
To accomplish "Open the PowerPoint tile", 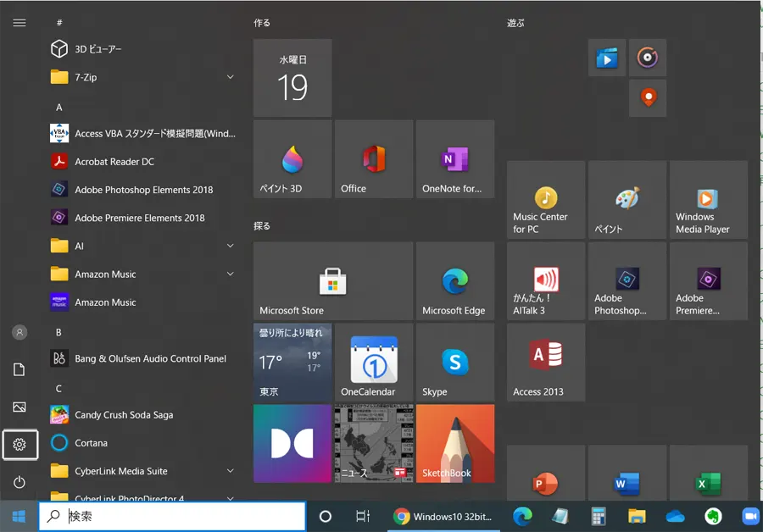I will coord(546,474).
